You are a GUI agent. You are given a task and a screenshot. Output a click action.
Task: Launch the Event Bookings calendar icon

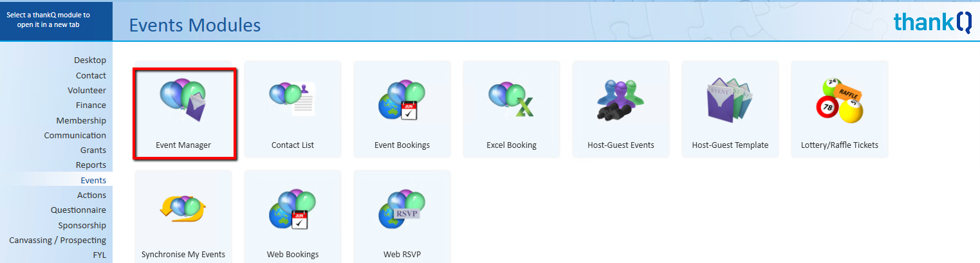(x=402, y=101)
